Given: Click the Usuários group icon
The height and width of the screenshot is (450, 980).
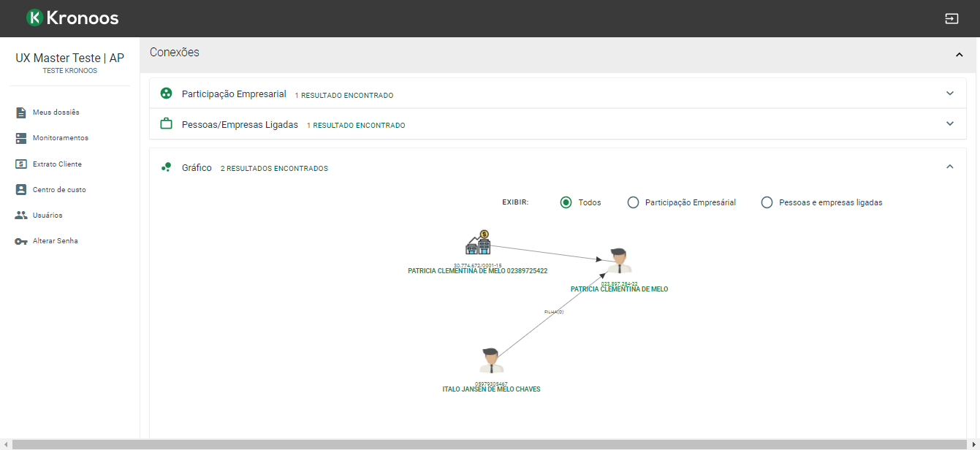Looking at the screenshot, I should pos(21,216).
